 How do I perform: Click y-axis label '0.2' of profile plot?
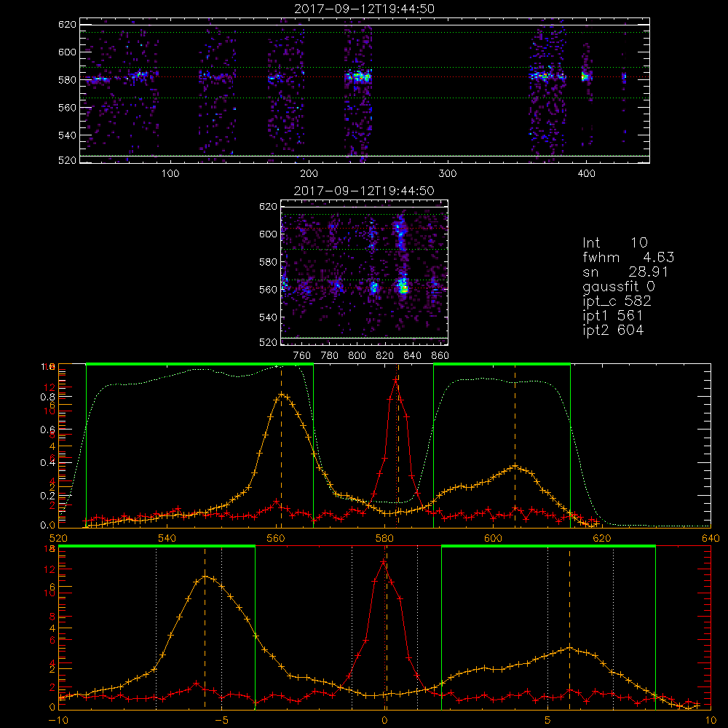[48, 495]
